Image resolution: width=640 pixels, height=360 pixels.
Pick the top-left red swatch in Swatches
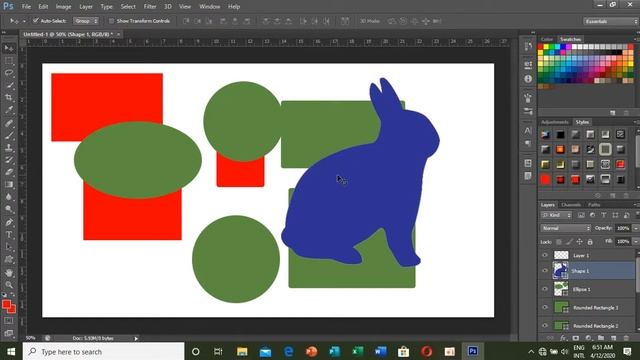click(540, 47)
